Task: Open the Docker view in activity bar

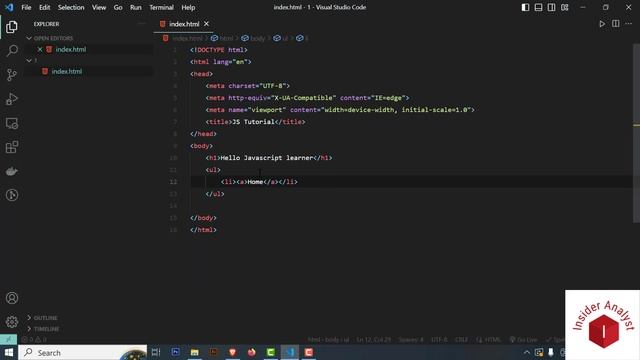Action: pos(12,171)
